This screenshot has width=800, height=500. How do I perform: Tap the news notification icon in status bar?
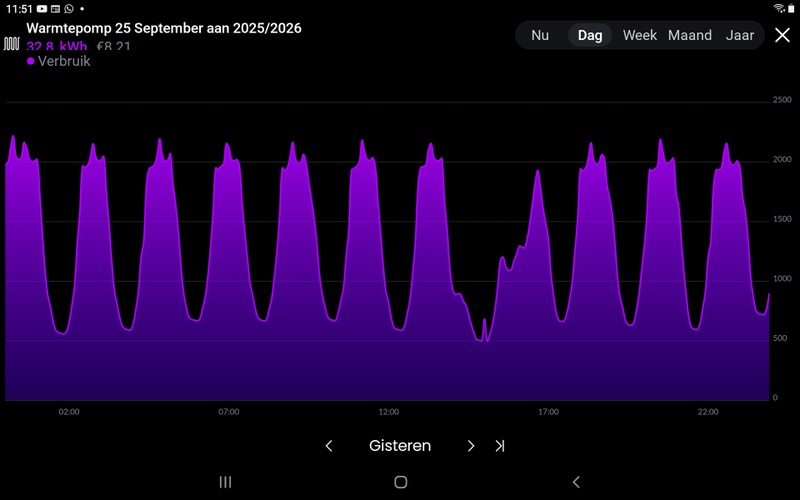[x=55, y=9]
